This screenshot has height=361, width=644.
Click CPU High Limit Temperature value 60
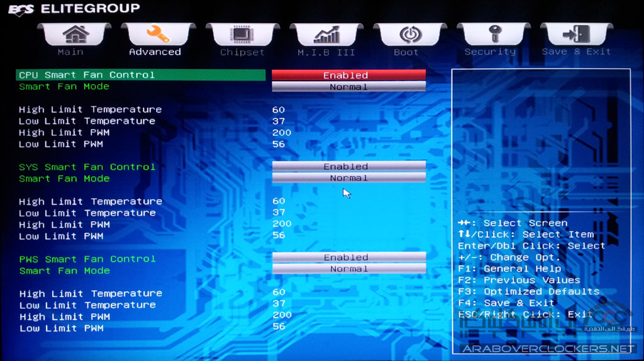(279, 109)
